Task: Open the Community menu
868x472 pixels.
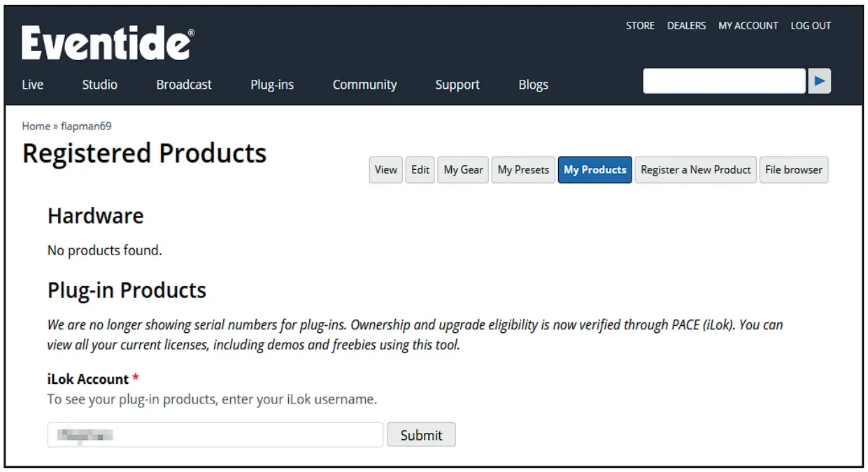Action: [x=364, y=85]
